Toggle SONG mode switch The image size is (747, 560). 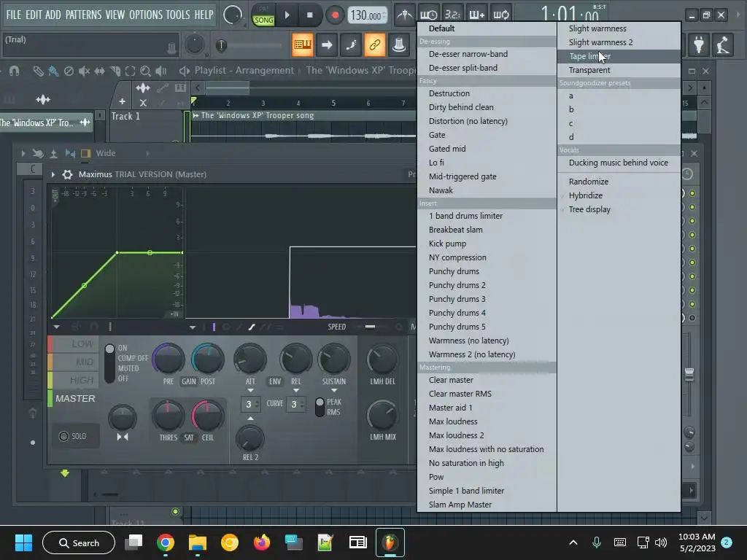click(263, 20)
